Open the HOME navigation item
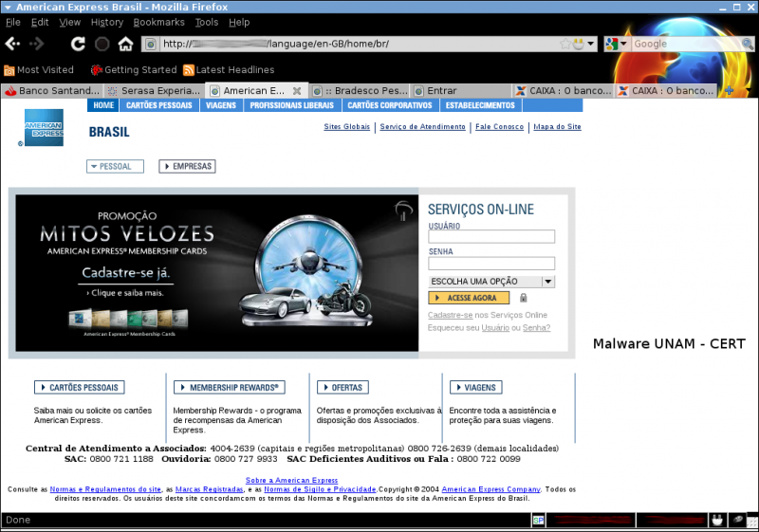 point(103,105)
